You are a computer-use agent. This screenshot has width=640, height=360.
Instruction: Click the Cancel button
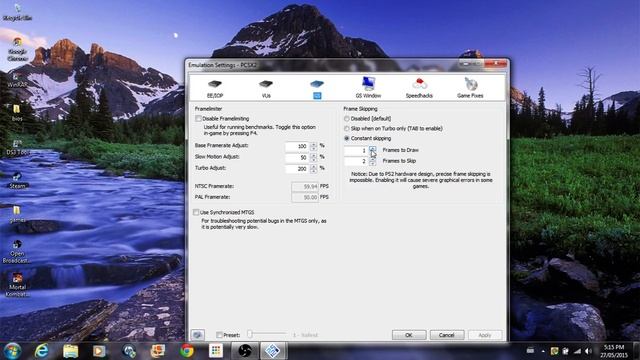[447, 335]
